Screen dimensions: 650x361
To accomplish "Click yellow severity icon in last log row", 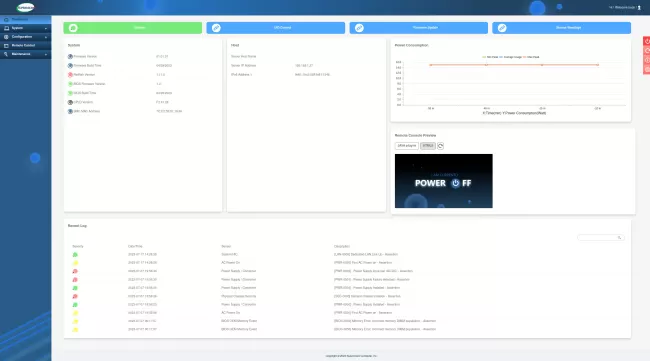I will coord(75,330).
